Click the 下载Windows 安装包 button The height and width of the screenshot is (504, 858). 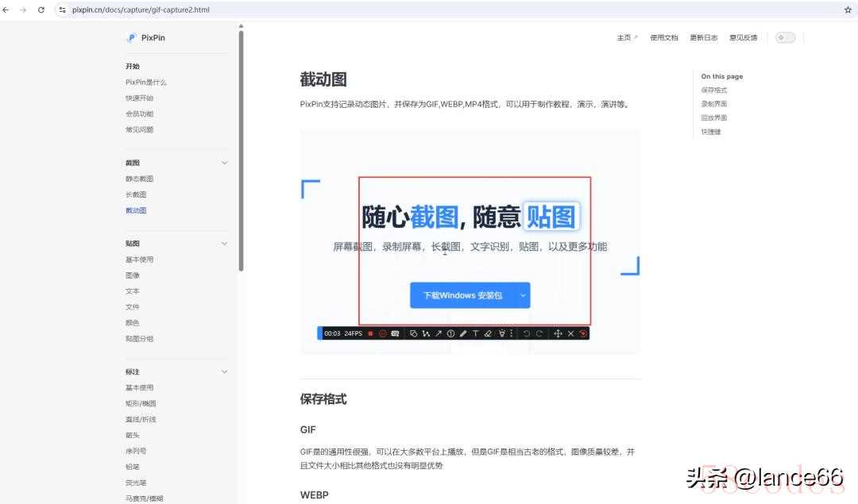(x=462, y=295)
